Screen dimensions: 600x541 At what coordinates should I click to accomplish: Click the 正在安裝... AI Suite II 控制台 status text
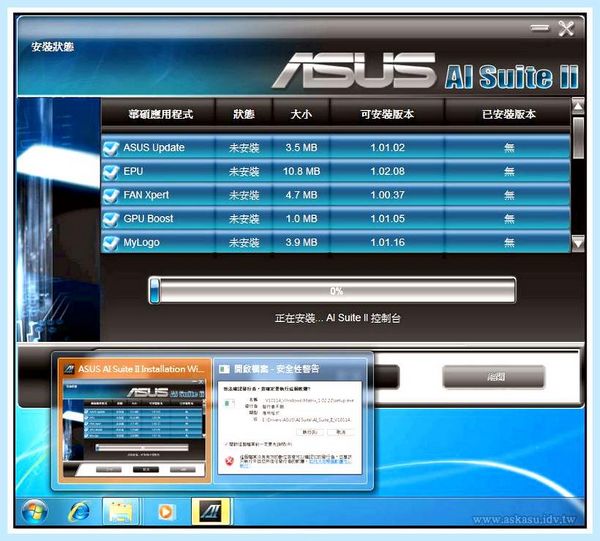338,318
